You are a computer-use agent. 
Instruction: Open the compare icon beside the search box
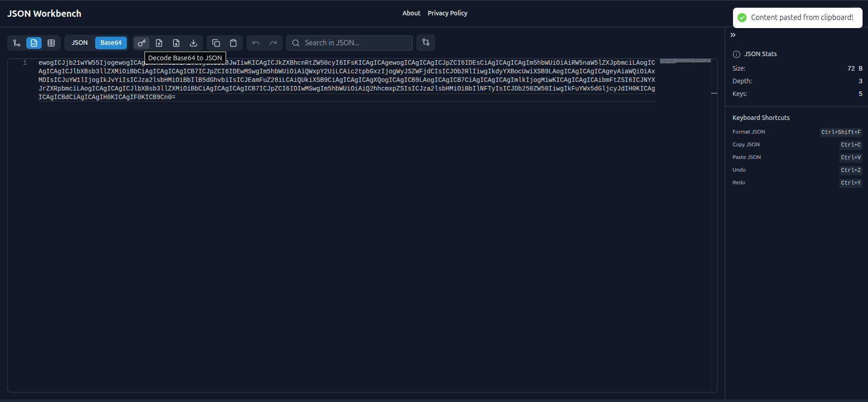point(426,43)
